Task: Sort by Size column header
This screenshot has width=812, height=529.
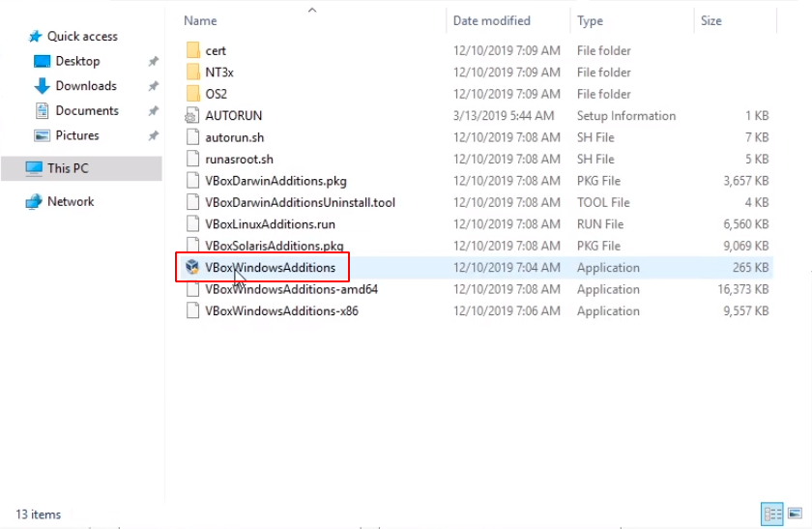Action: tap(711, 20)
